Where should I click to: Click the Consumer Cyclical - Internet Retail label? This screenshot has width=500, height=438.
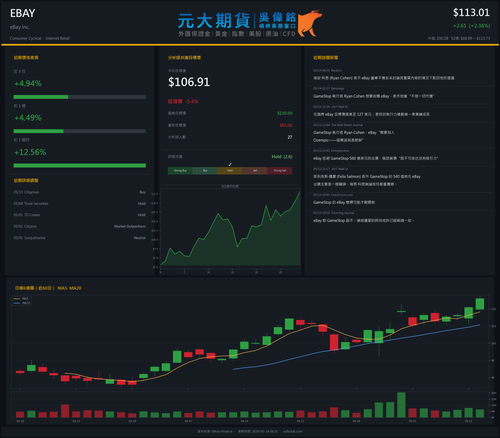click(40, 38)
